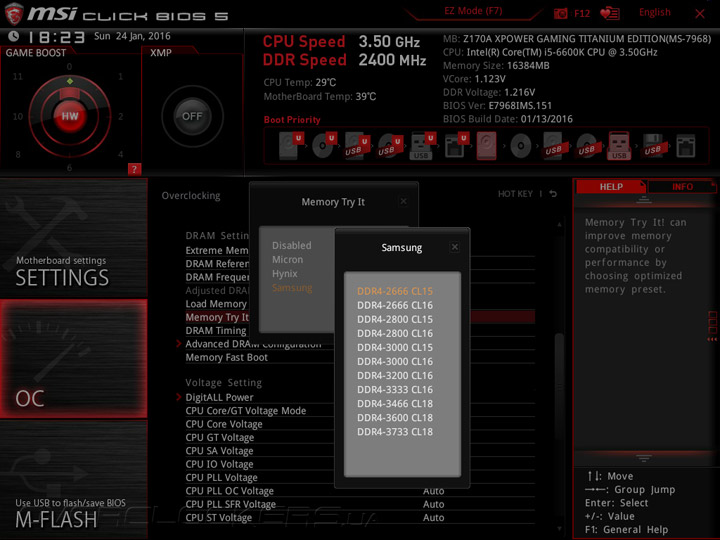Screen dimensions: 720x540
Task: Choose DDR4-3000 CL16 preset
Action: pos(395,361)
